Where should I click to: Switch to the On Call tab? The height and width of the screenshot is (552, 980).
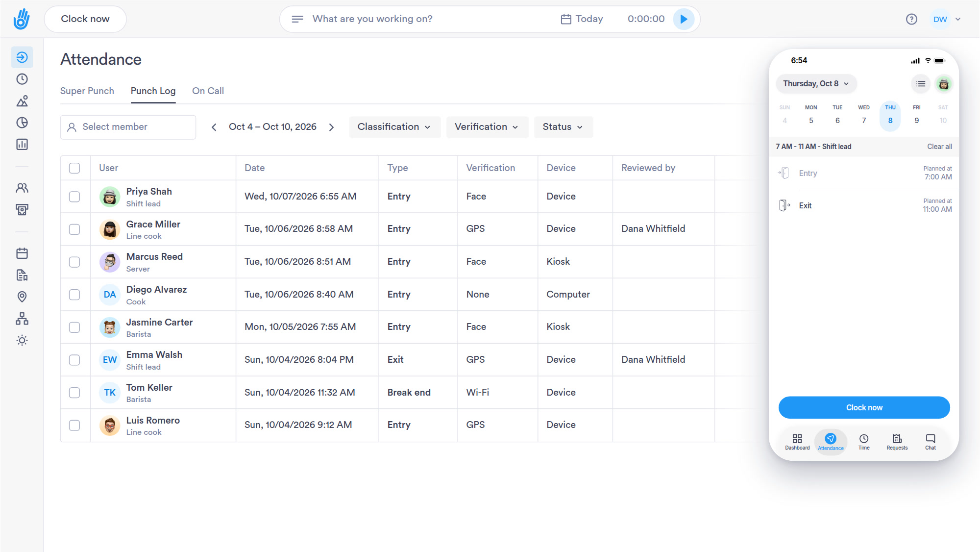click(208, 91)
